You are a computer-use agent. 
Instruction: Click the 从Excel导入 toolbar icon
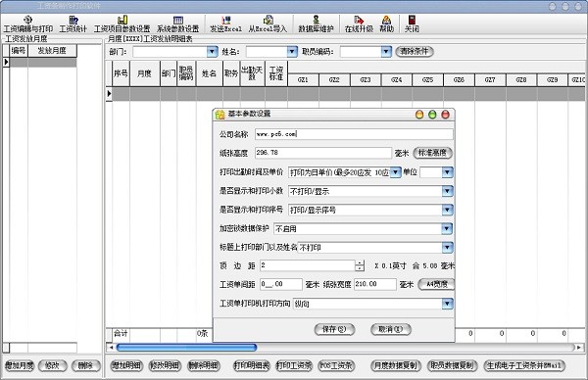click(268, 24)
